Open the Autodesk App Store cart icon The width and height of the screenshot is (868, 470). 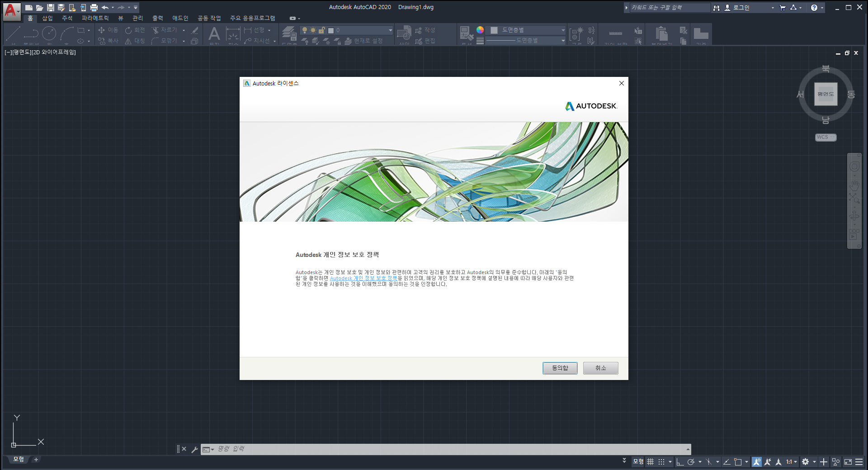click(783, 8)
